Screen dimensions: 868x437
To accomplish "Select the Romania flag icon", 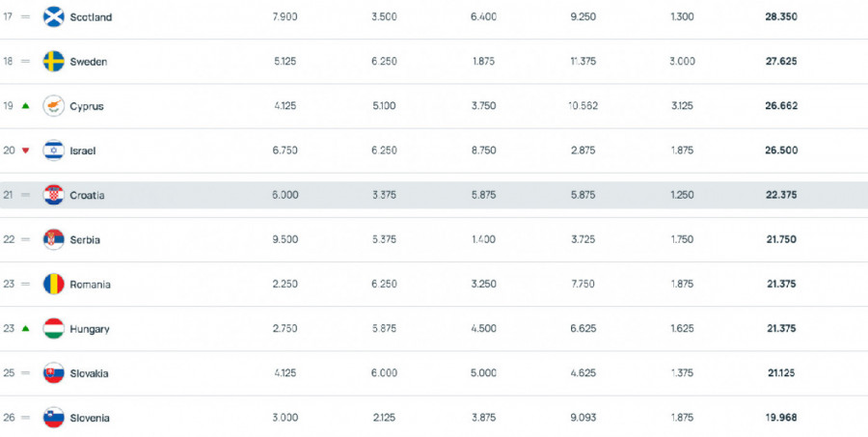I will click(x=54, y=285).
